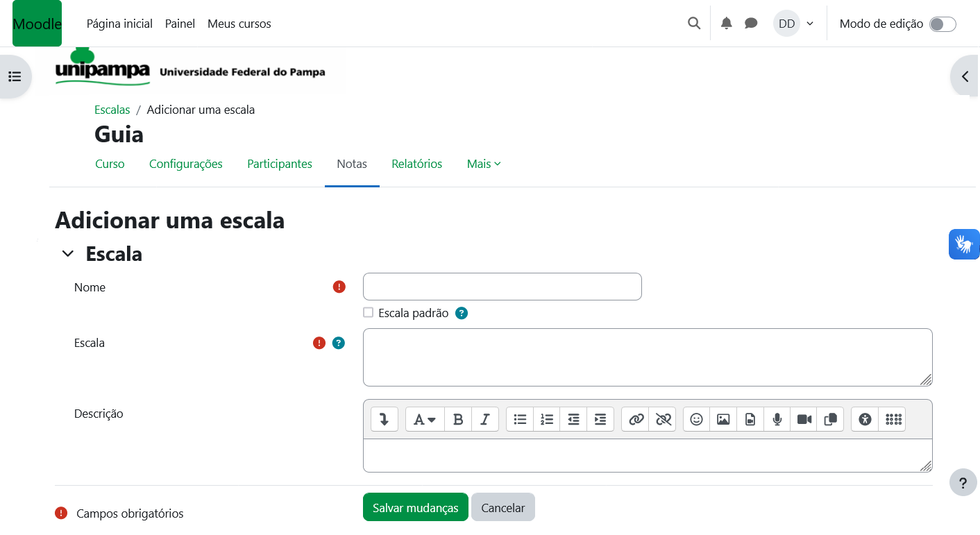The height and width of the screenshot is (535, 980).
Task: Insert an image via the editor toolbar
Action: tap(723, 419)
